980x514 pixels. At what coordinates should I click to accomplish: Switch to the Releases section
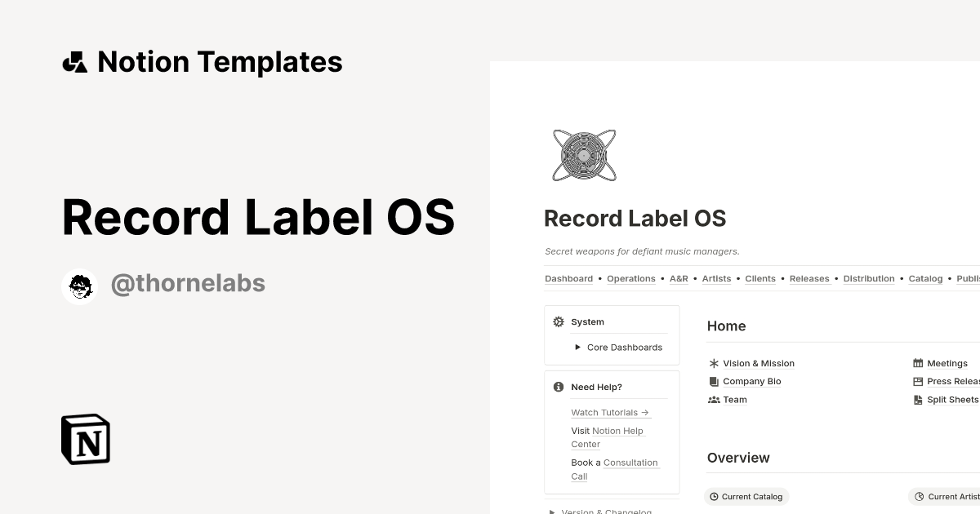click(809, 278)
